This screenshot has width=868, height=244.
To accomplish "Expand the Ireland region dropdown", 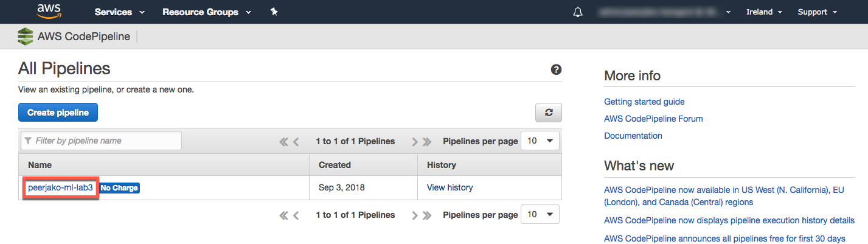I will (764, 12).
